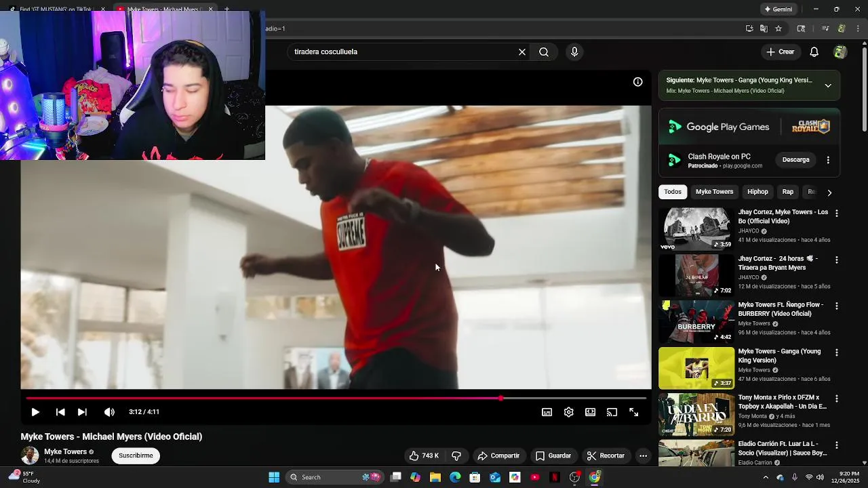Image resolution: width=868 pixels, height=488 pixels.
Task: Skip to next video button
Action: click(x=82, y=412)
